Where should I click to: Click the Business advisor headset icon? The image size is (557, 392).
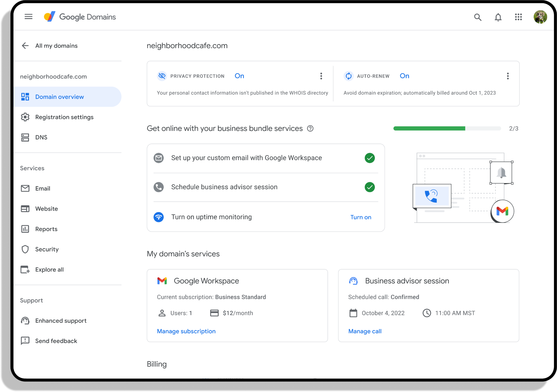[x=353, y=281]
